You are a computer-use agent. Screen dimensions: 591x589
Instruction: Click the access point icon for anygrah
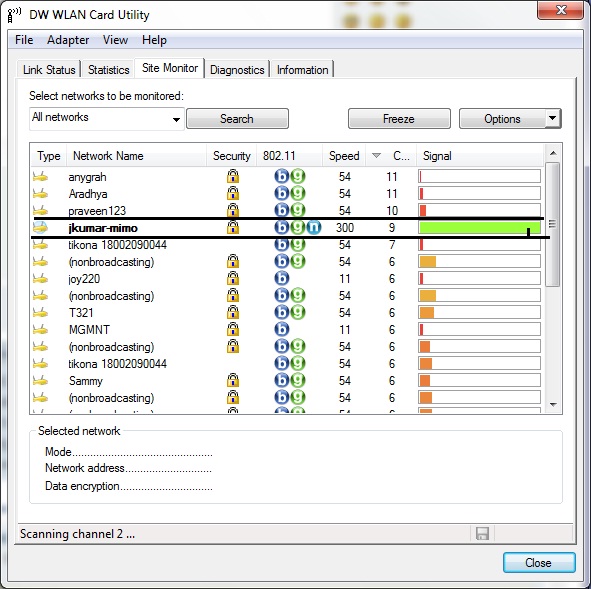click(40, 176)
